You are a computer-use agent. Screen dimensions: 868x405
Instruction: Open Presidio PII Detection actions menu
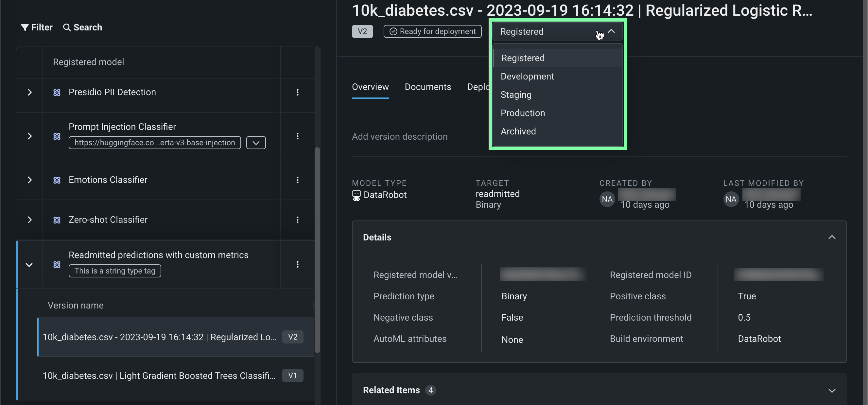pos(297,92)
